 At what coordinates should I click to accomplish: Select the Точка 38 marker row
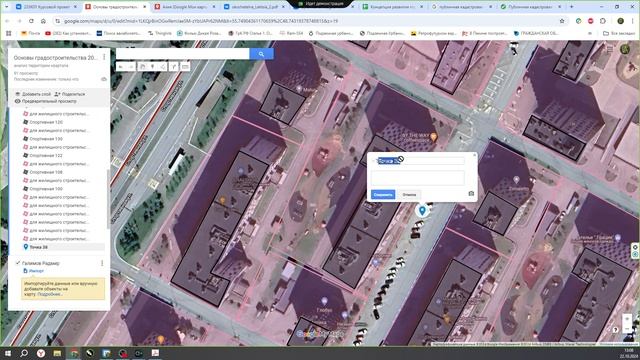[x=63, y=247]
